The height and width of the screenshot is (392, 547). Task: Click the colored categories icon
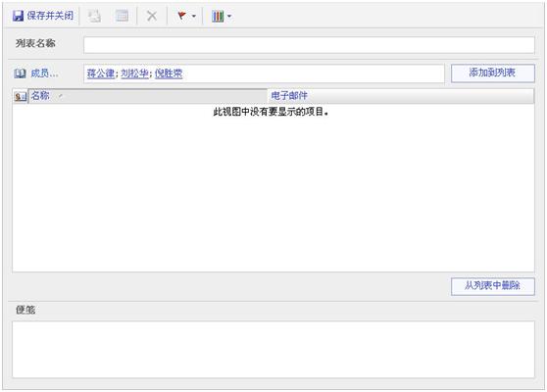pos(218,16)
